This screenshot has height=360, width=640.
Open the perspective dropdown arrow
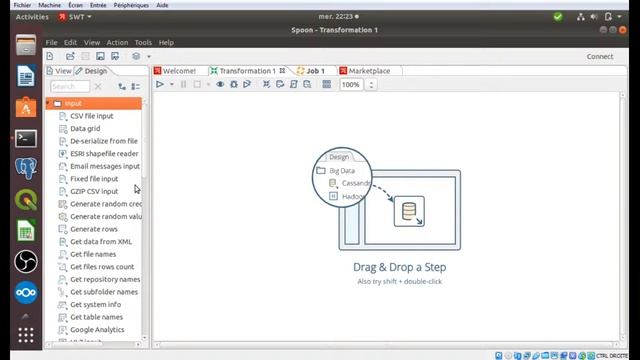tap(149, 56)
